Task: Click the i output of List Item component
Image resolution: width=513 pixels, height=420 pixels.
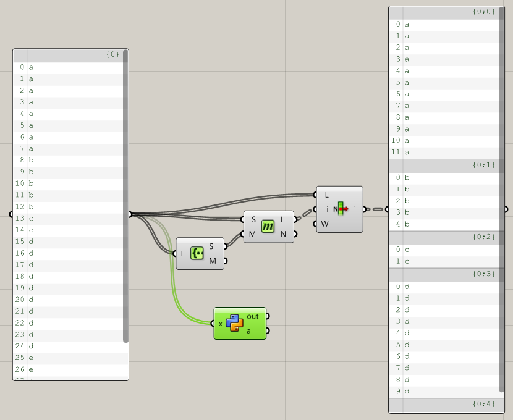Action: [x=354, y=209]
